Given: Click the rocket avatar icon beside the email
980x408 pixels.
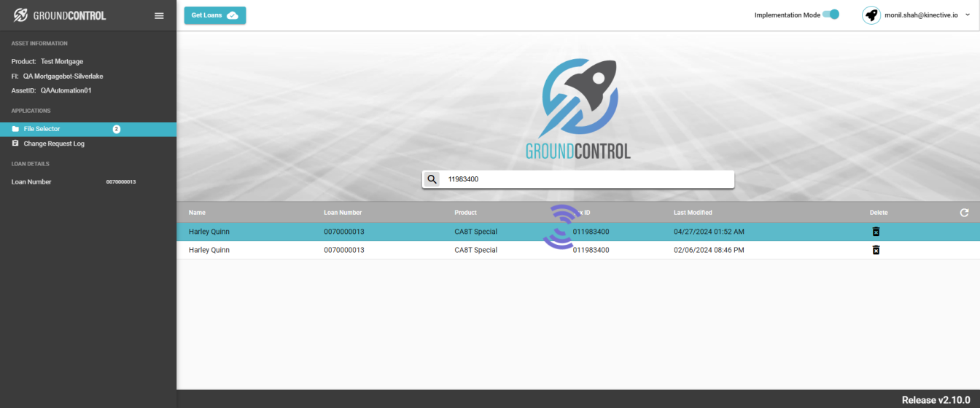Looking at the screenshot, I should pos(871,15).
